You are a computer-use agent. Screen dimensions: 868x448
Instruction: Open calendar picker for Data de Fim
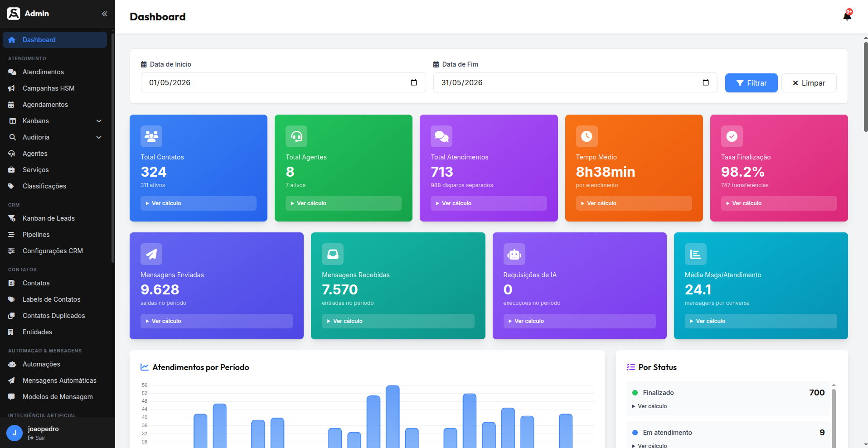tap(706, 82)
